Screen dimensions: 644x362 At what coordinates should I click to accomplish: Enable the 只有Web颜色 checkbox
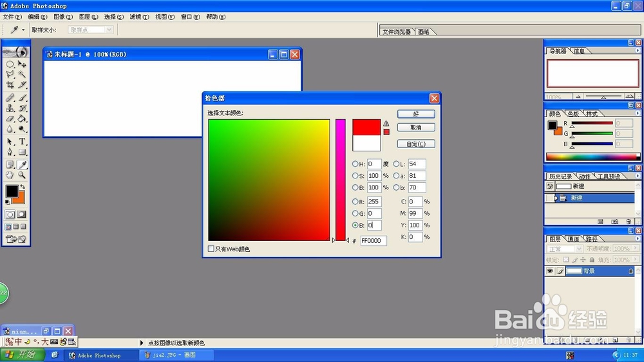(x=211, y=249)
